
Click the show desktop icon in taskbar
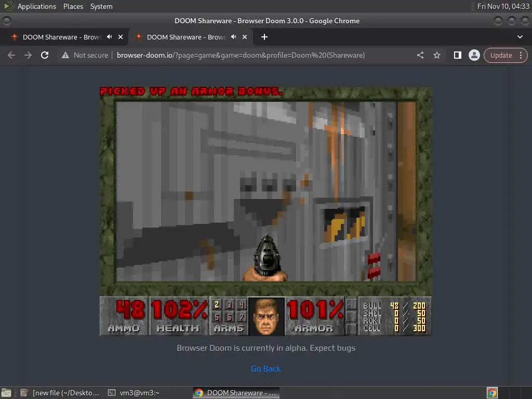[x=6, y=393]
